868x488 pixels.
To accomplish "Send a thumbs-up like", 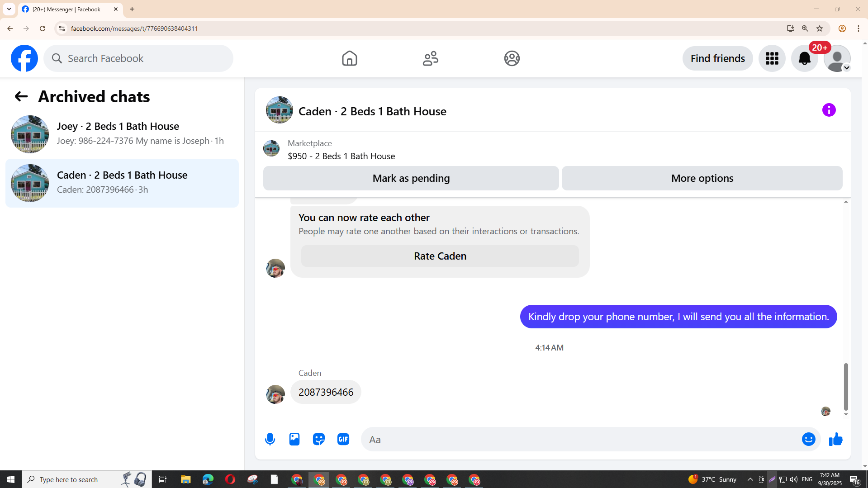I will [835, 439].
